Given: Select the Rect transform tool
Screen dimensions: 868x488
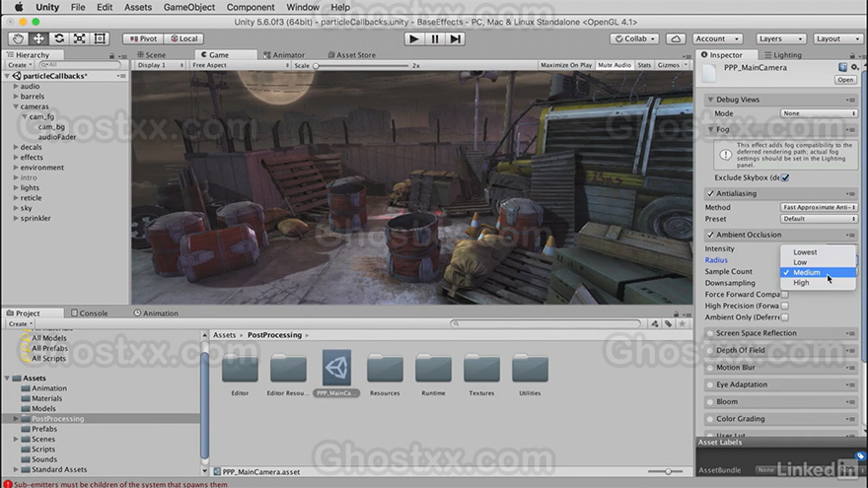Looking at the screenshot, I should tap(101, 38).
